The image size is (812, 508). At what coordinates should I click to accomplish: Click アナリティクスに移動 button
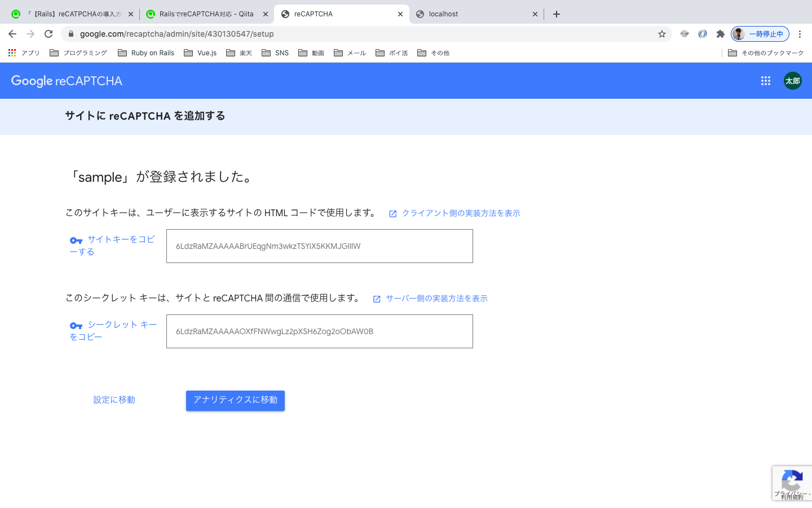pyautogui.click(x=235, y=400)
